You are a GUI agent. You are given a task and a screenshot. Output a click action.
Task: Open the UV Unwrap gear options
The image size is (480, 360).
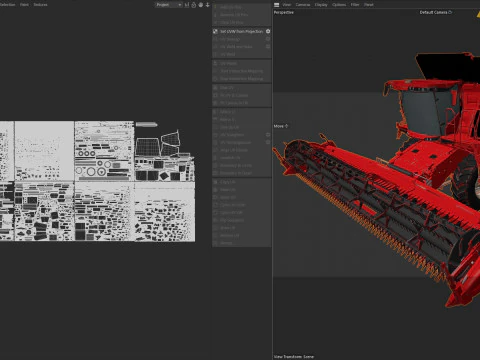pos(268,39)
